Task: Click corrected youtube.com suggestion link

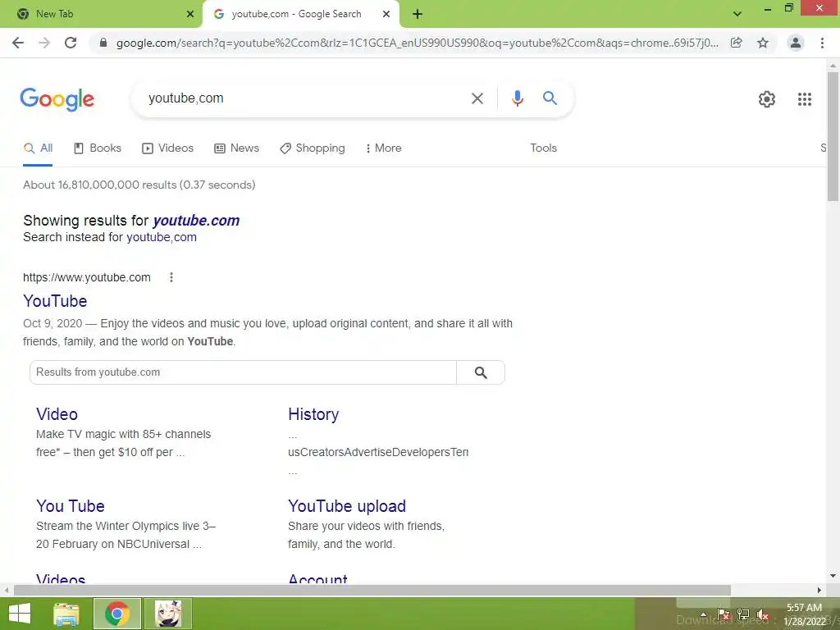Action: coord(196,221)
